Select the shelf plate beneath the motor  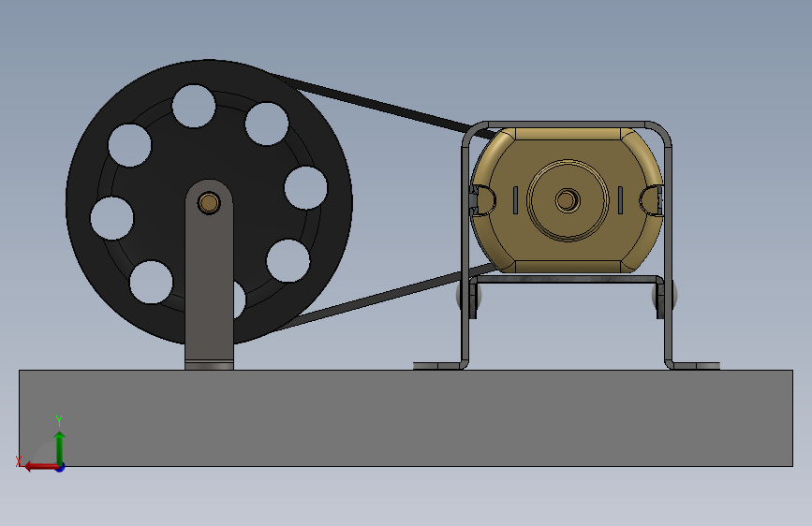coord(567,279)
